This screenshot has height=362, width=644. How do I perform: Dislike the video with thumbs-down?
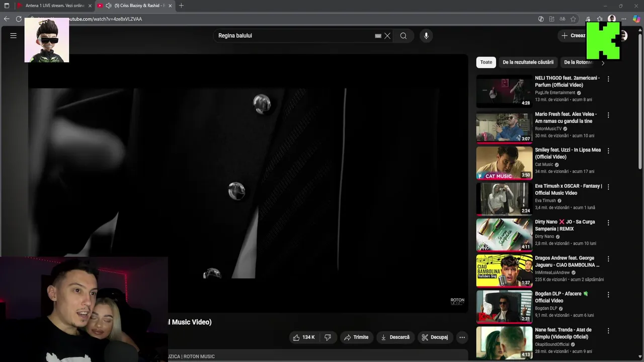tap(328, 337)
